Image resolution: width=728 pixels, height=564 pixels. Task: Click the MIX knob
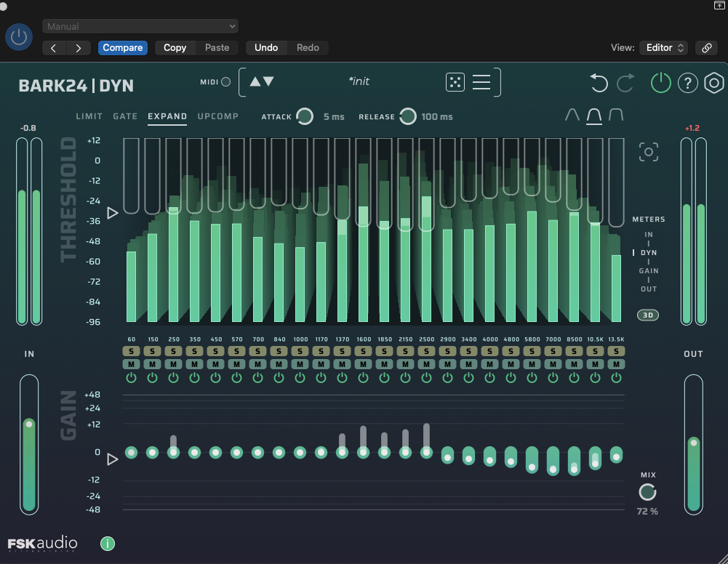648,492
